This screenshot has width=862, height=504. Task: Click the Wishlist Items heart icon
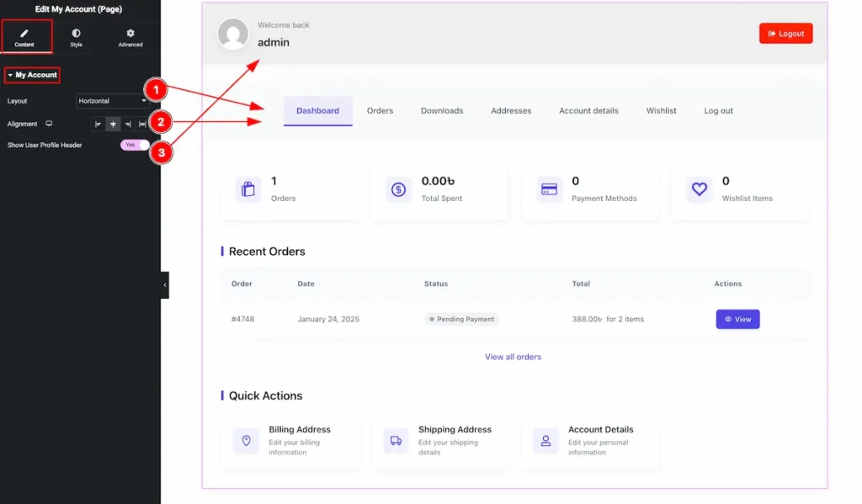[x=699, y=189]
